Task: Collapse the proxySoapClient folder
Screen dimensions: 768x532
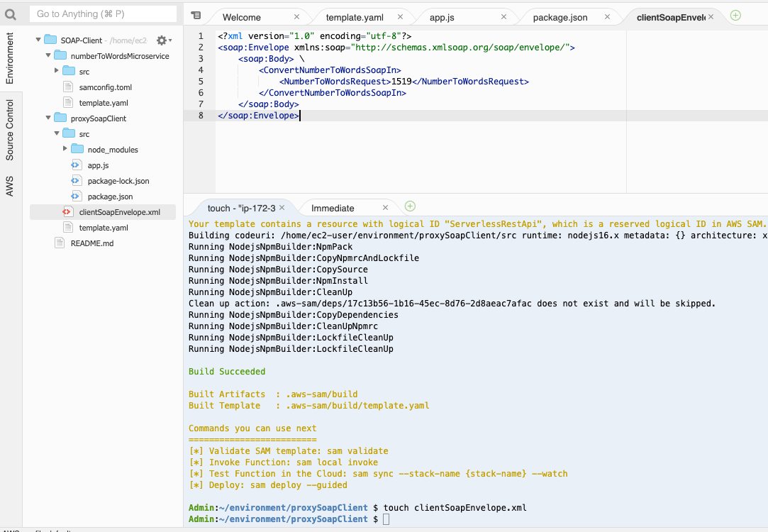Action: [x=48, y=118]
